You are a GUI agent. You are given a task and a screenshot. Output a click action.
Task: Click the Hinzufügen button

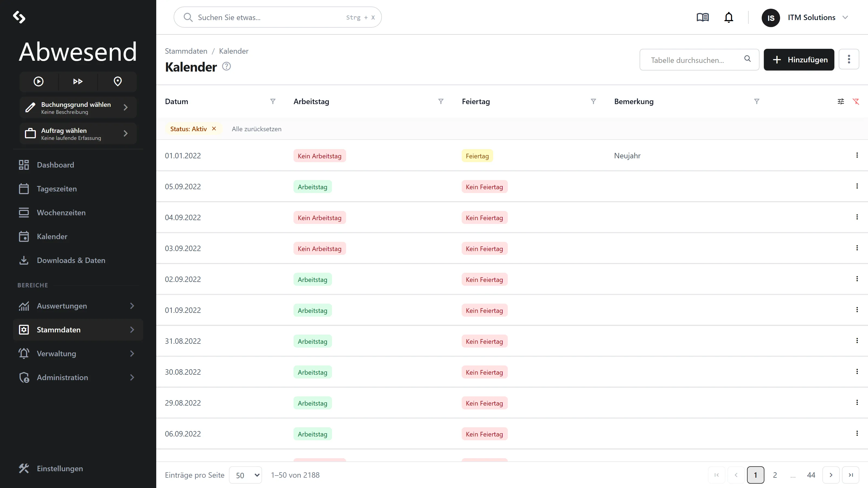[x=799, y=60]
